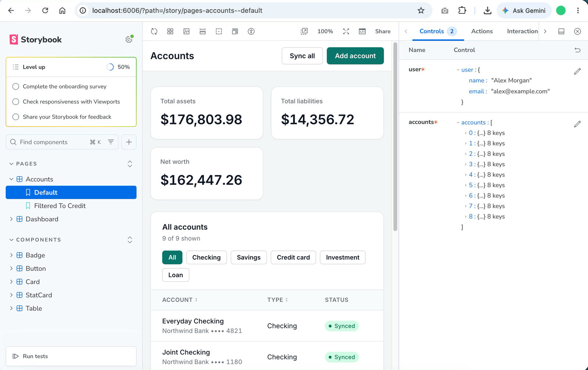Open the viewport size tool
This screenshot has width=588, height=370.
[235, 32]
